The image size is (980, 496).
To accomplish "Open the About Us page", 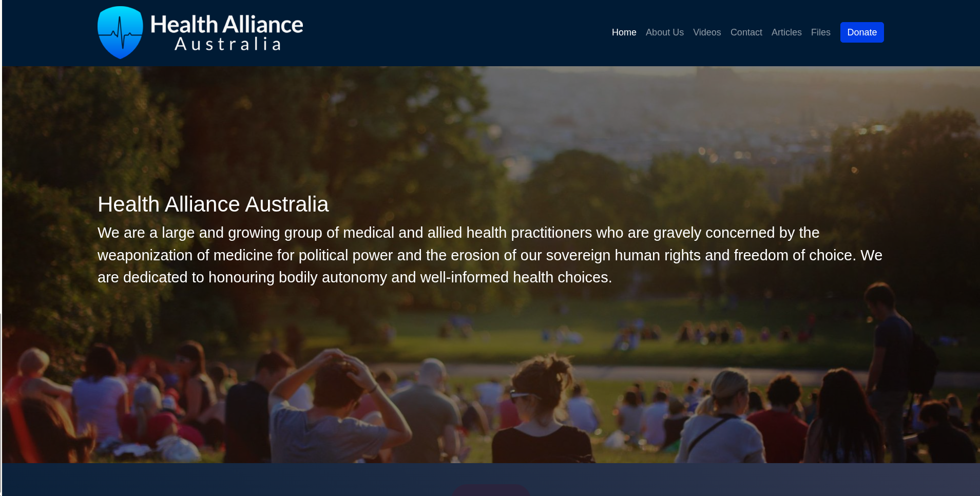I will tap(664, 32).
